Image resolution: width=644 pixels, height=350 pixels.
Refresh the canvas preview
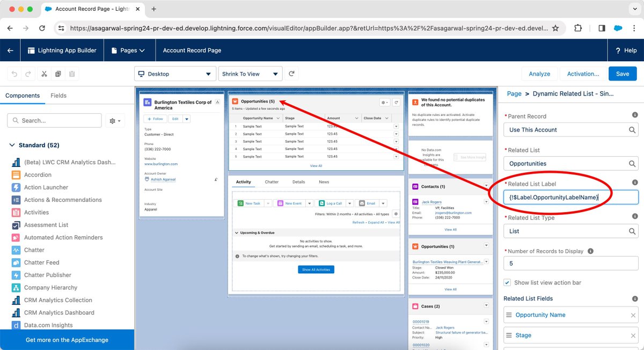292,74
